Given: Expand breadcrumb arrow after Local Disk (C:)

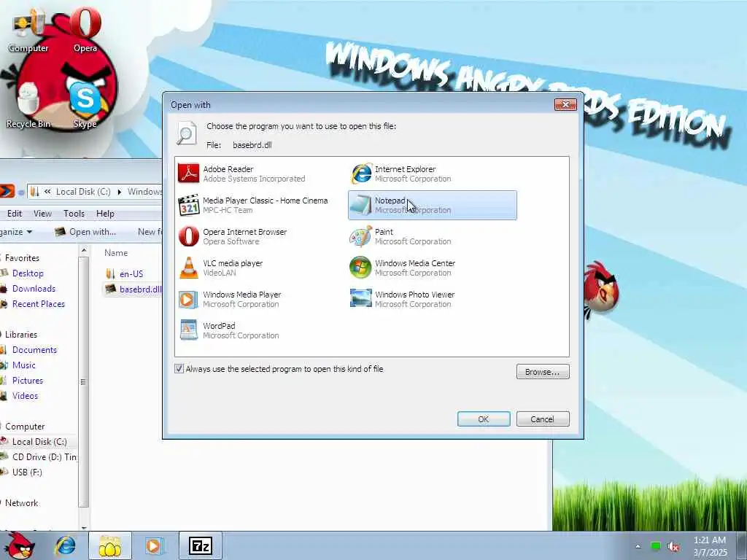Looking at the screenshot, I should pyautogui.click(x=120, y=192).
